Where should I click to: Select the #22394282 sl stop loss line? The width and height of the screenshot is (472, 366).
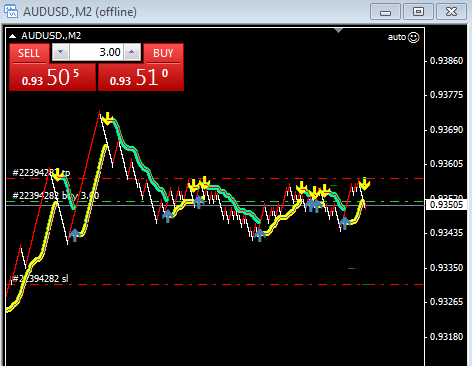(x=215, y=285)
